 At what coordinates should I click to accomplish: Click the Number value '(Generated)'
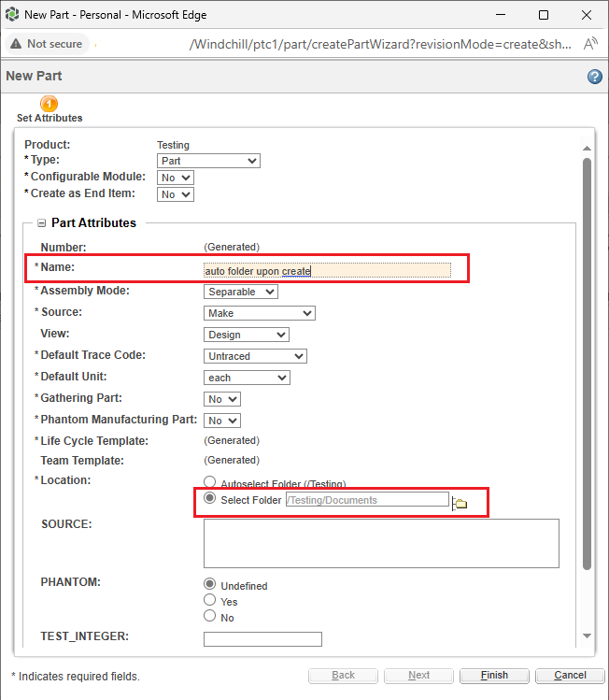click(232, 247)
